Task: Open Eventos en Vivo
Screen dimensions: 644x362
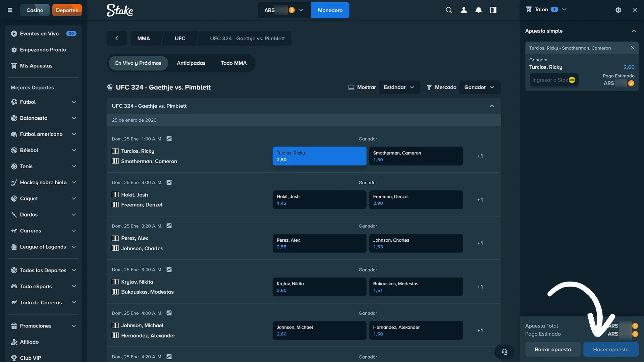Action: pos(39,34)
